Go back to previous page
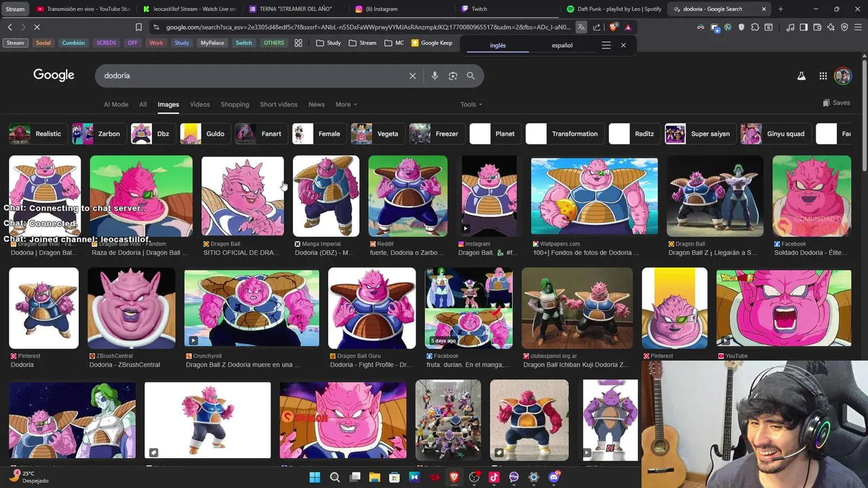This screenshot has height=488, width=868. point(9,27)
